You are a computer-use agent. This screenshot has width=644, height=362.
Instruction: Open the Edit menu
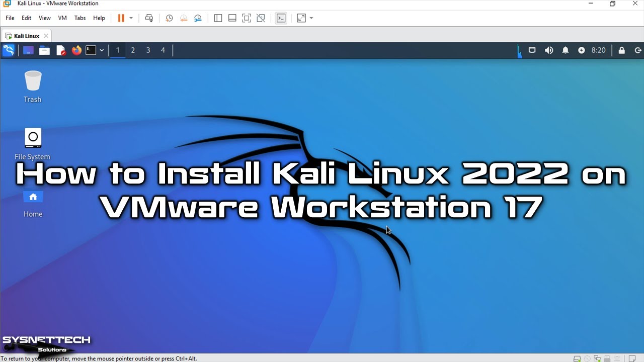pos(27,18)
